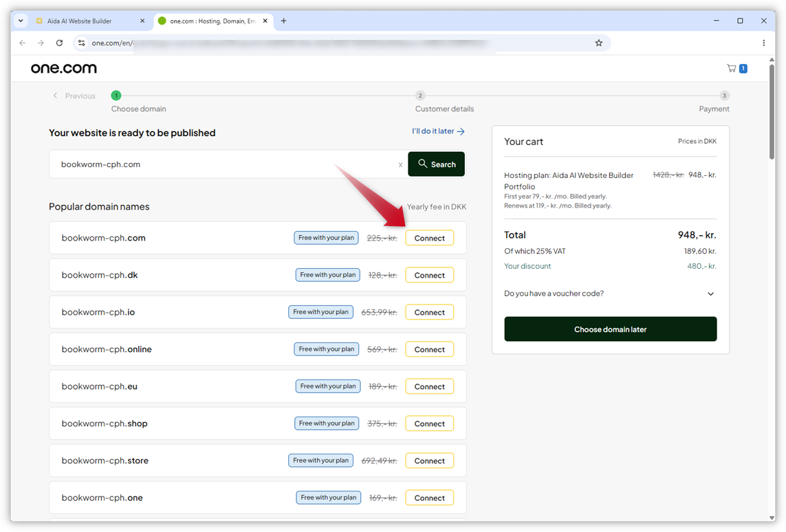Screen dimensions: 786x532
Task: Click the one.com logo
Action: [x=64, y=68]
